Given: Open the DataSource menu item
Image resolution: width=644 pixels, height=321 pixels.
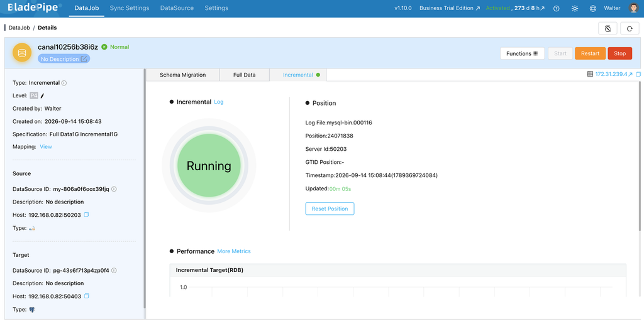Looking at the screenshot, I should click(177, 8).
